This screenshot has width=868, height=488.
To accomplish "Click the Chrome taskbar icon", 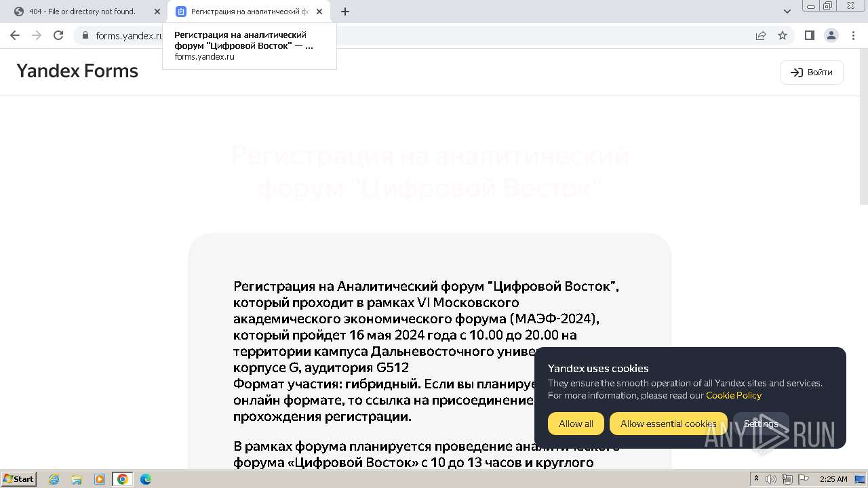I will click(123, 479).
